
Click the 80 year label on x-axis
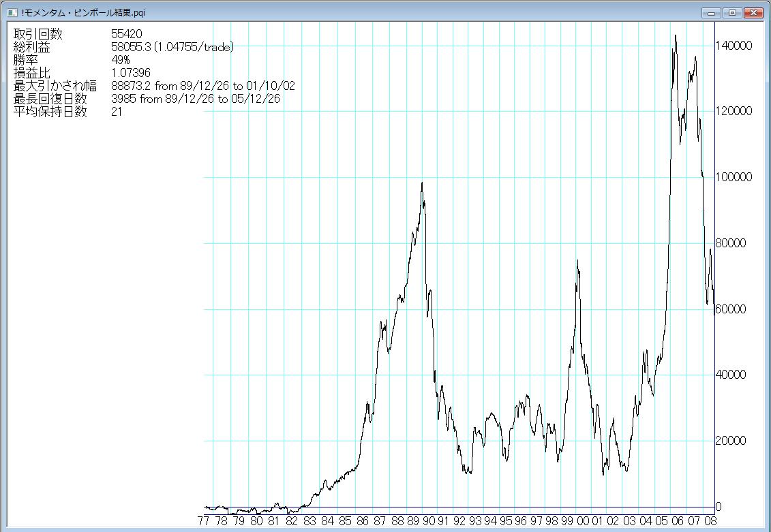click(x=257, y=521)
